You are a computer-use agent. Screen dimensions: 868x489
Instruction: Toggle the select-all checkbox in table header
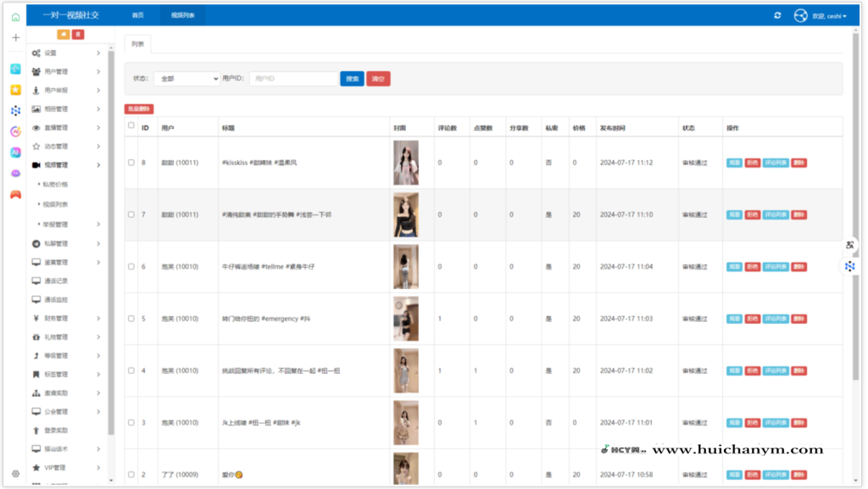pos(131,126)
